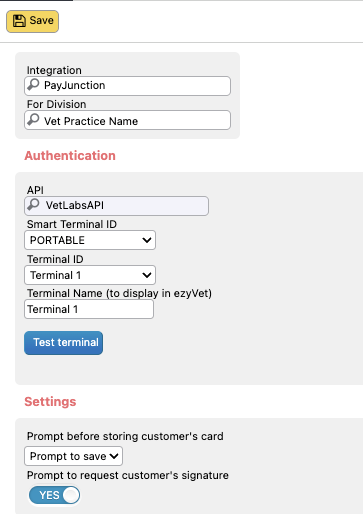This screenshot has width=363, height=514.
Task: Click the magnifier icon in For Division field
Action: pyautogui.click(x=33, y=119)
